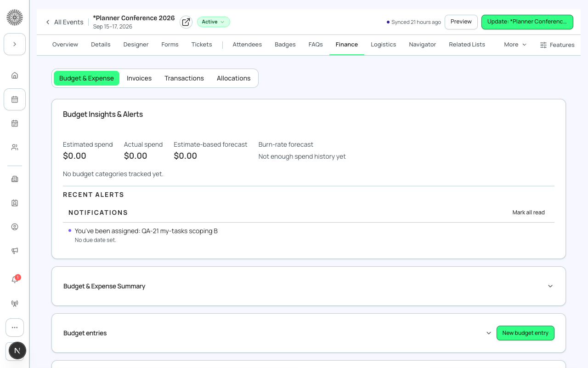Open the Active status dropdown
Screen dimensions: 588x368
point(214,22)
